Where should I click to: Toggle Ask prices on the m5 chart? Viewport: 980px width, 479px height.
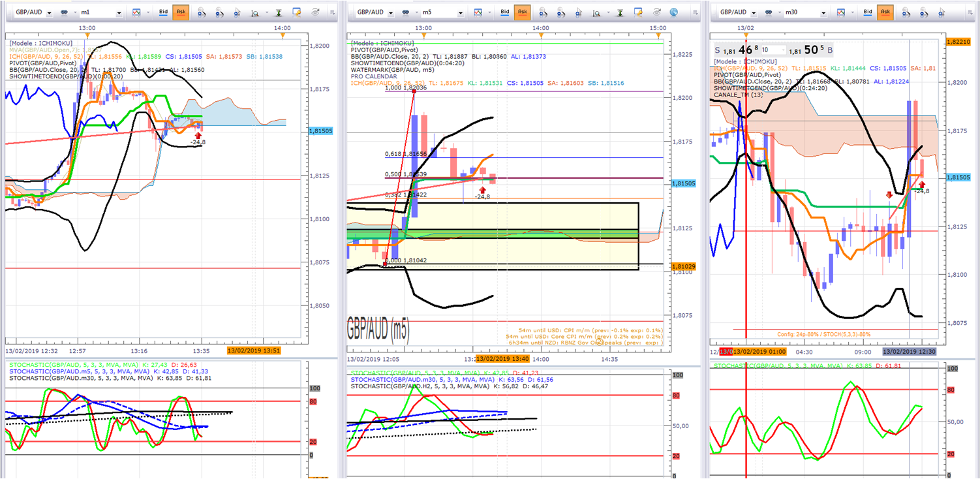click(522, 12)
